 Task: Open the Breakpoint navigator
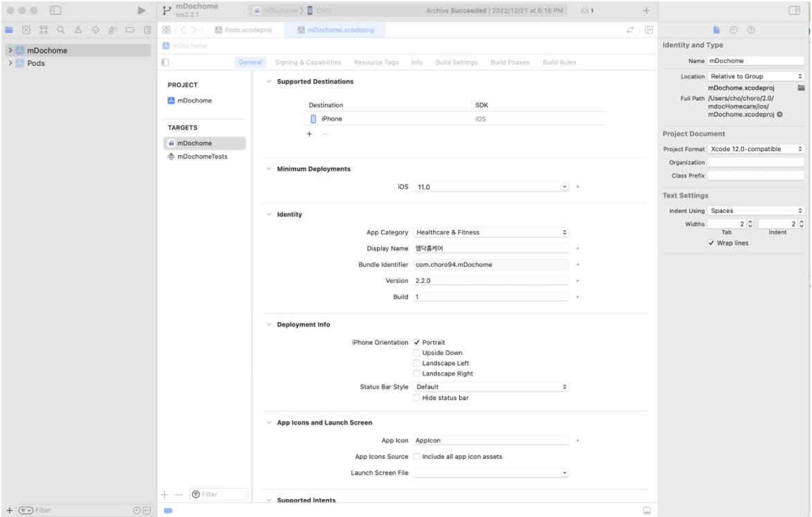[x=130, y=30]
